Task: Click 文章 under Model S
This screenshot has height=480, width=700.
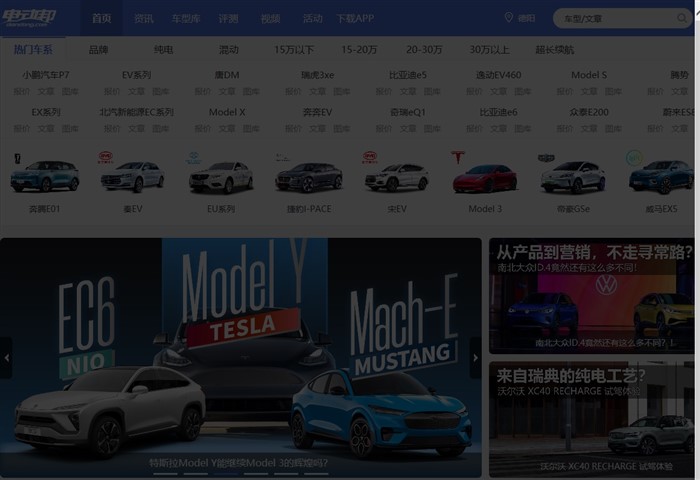Action: 589,92
